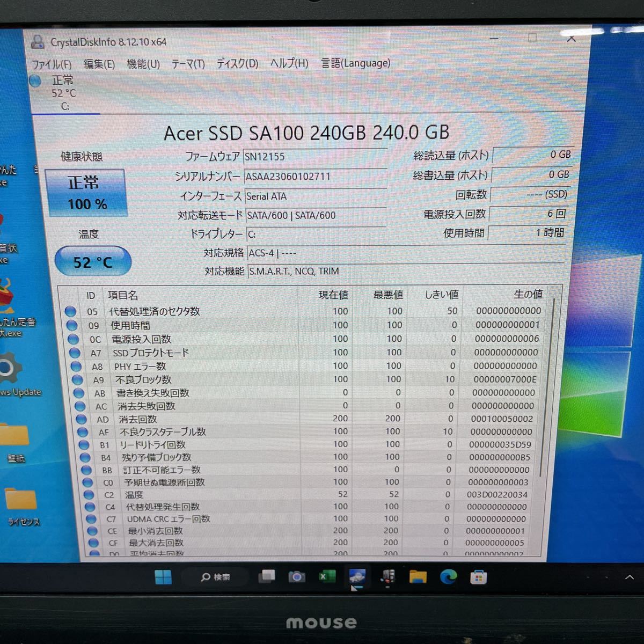The height and width of the screenshot is (644, 644).
Task: Open the 言語(Language) menu
Action: pos(355,63)
